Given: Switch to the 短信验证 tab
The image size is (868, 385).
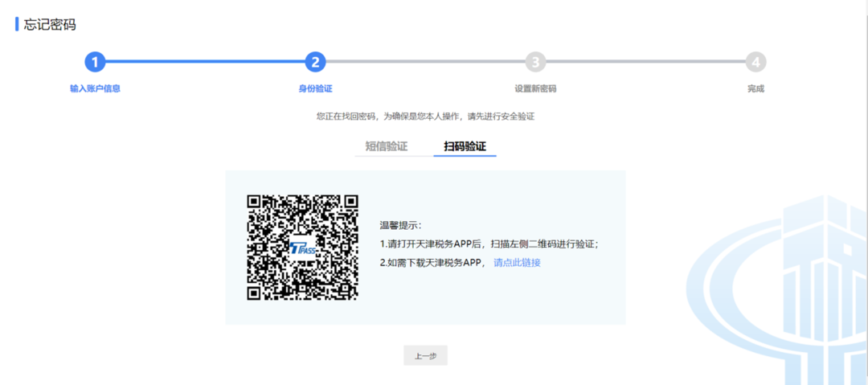Looking at the screenshot, I should click(x=387, y=147).
